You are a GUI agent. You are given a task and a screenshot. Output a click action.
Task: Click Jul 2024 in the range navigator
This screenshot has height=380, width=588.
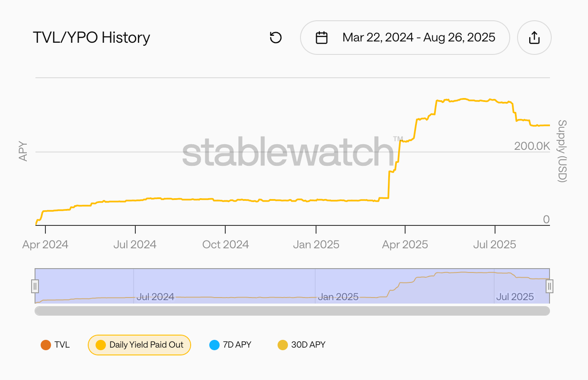pos(155,297)
